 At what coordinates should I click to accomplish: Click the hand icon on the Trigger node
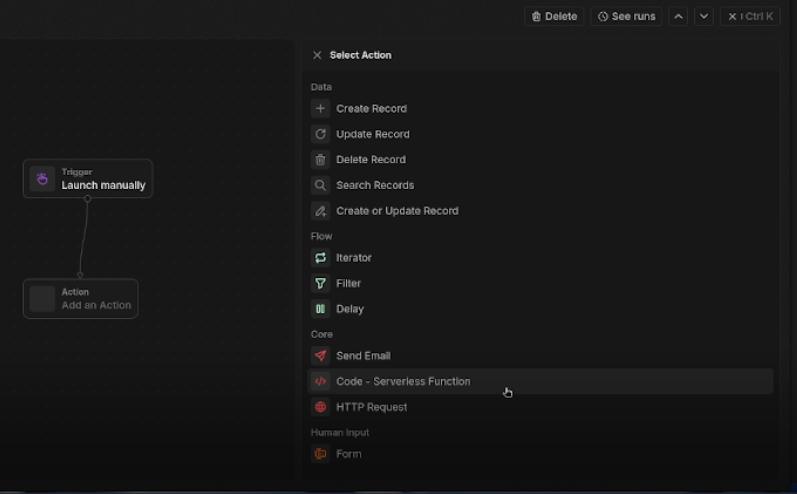click(x=42, y=178)
